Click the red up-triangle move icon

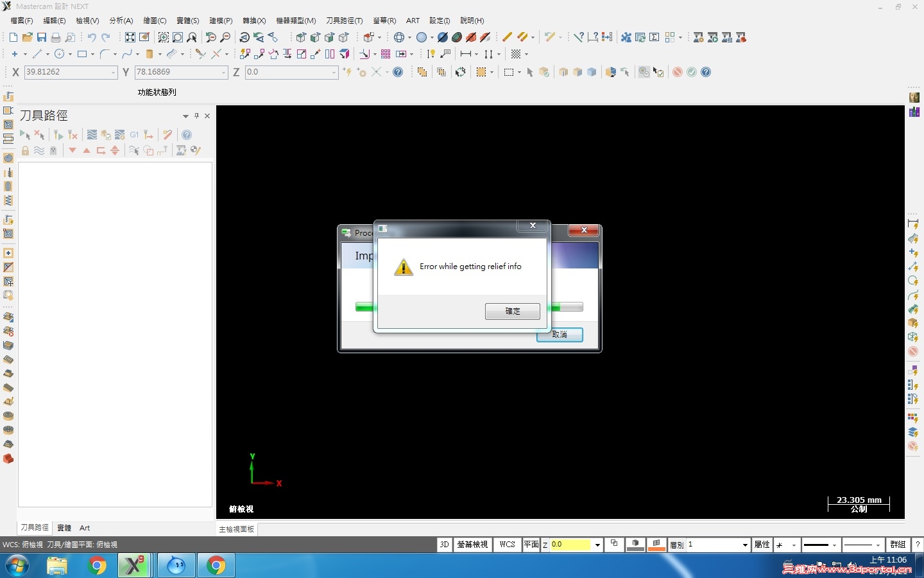[87, 151]
